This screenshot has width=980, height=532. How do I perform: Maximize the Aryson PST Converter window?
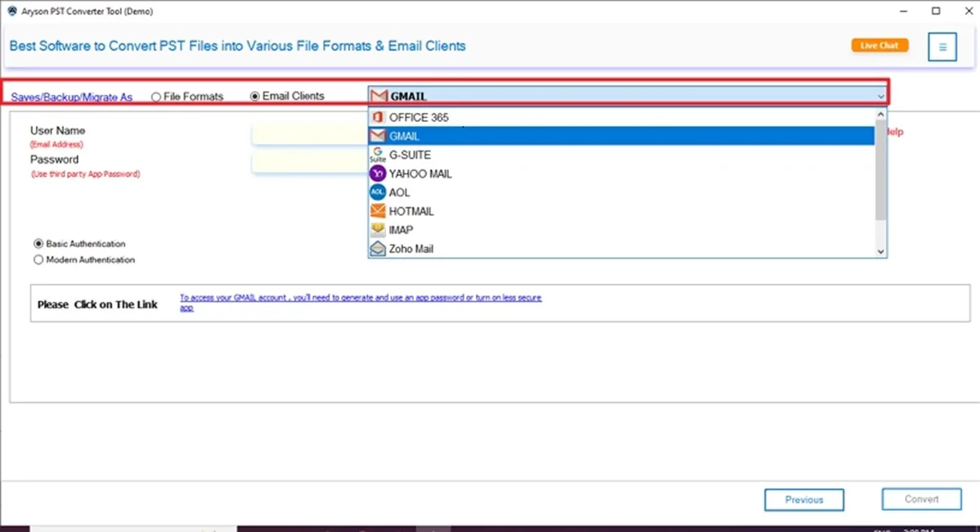(936, 11)
